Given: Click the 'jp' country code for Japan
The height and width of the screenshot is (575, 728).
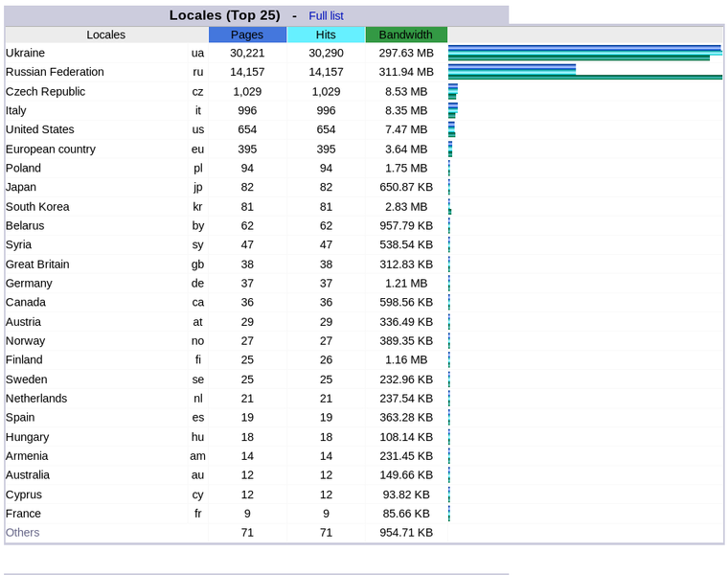Looking at the screenshot, I should coord(197,187).
